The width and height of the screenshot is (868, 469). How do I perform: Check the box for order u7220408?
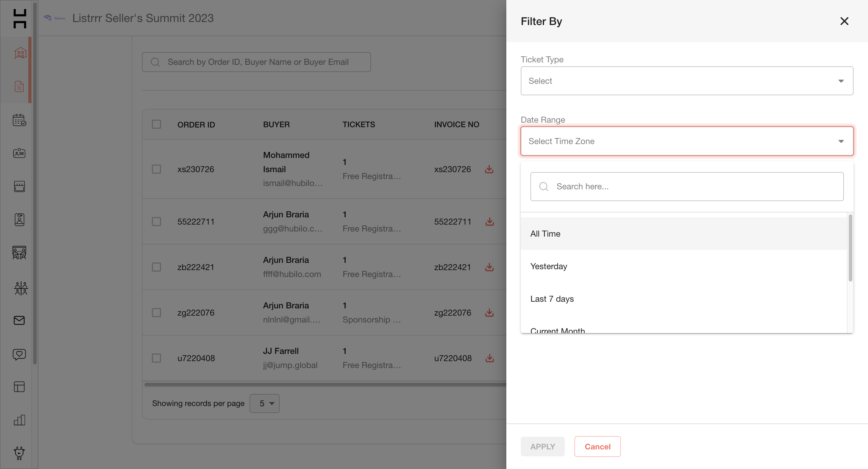pyautogui.click(x=156, y=358)
